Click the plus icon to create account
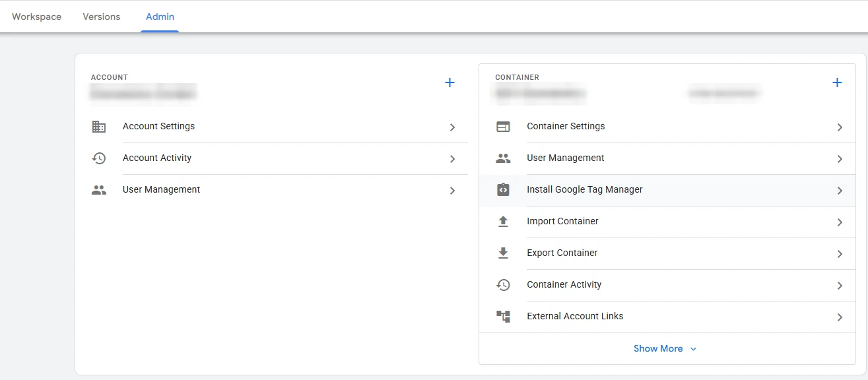The width and height of the screenshot is (868, 380). 450,82
